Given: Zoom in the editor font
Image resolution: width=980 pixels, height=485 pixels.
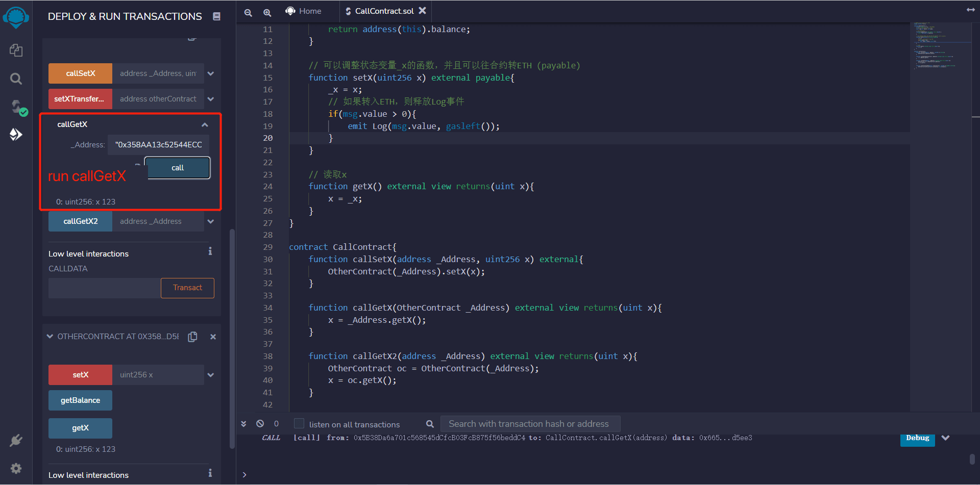Looking at the screenshot, I should click(x=267, y=12).
